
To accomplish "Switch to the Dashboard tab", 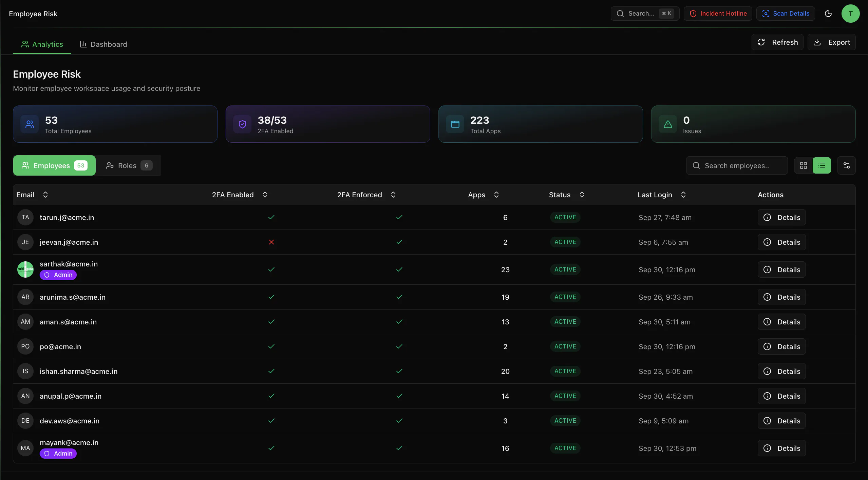I will pos(103,44).
